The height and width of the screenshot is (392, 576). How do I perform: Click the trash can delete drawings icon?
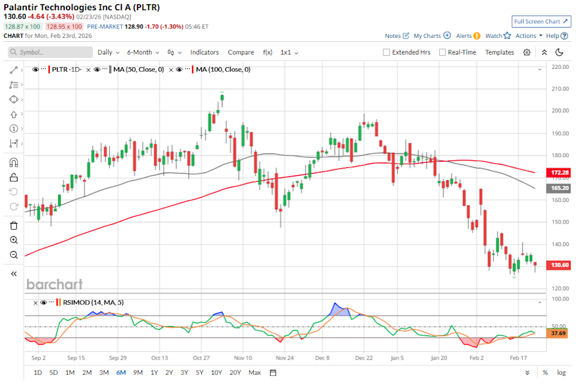tap(14, 225)
